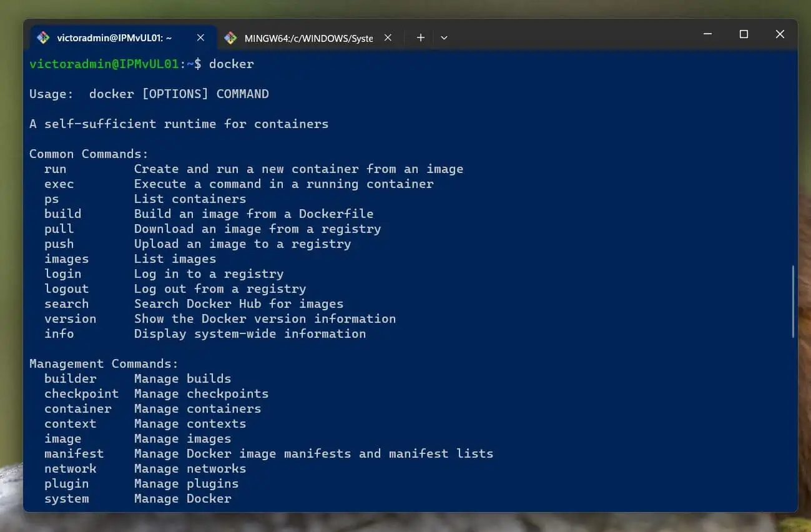Click the 'images' command name
Image resolution: width=811 pixels, height=532 pixels.
pyautogui.click(x=67, y=259)
